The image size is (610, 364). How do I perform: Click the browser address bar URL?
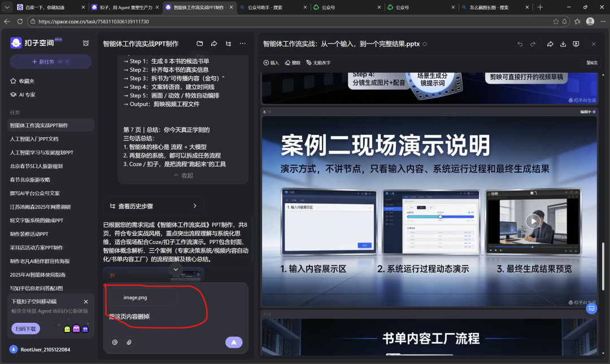tap(93, 21)
